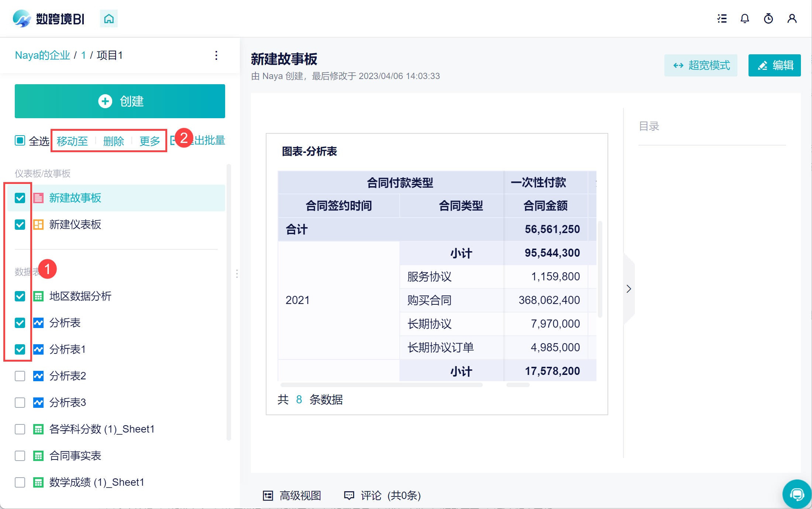Click the 创建 button

[120, 101]
